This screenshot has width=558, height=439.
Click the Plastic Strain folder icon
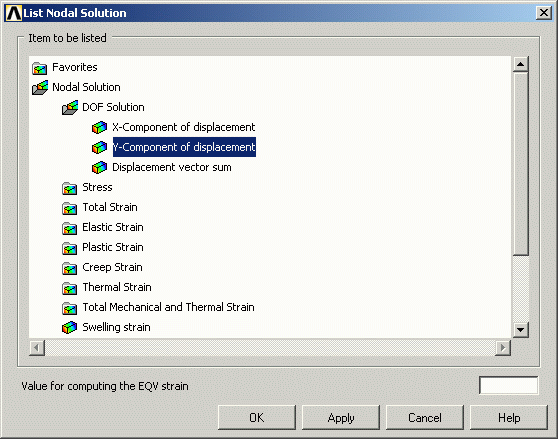point(69,248)
